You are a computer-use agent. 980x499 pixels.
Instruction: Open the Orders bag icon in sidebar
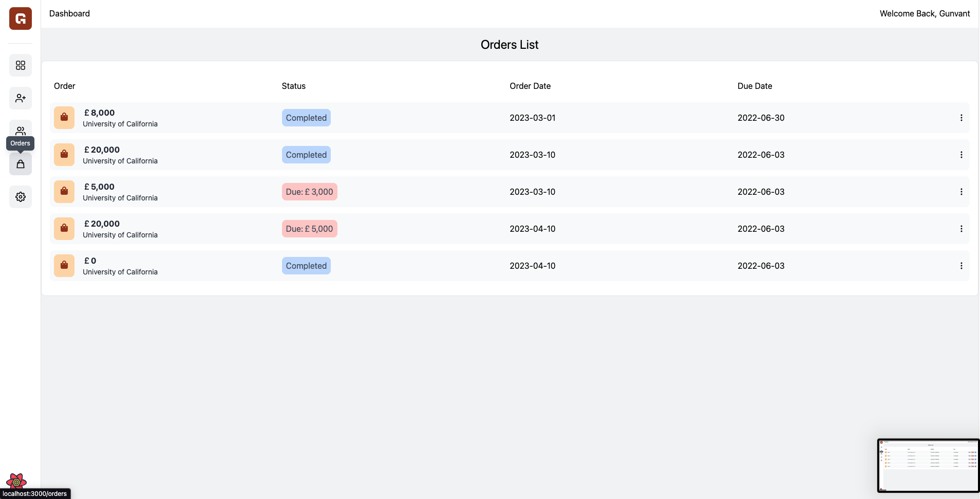coord(21,164)
